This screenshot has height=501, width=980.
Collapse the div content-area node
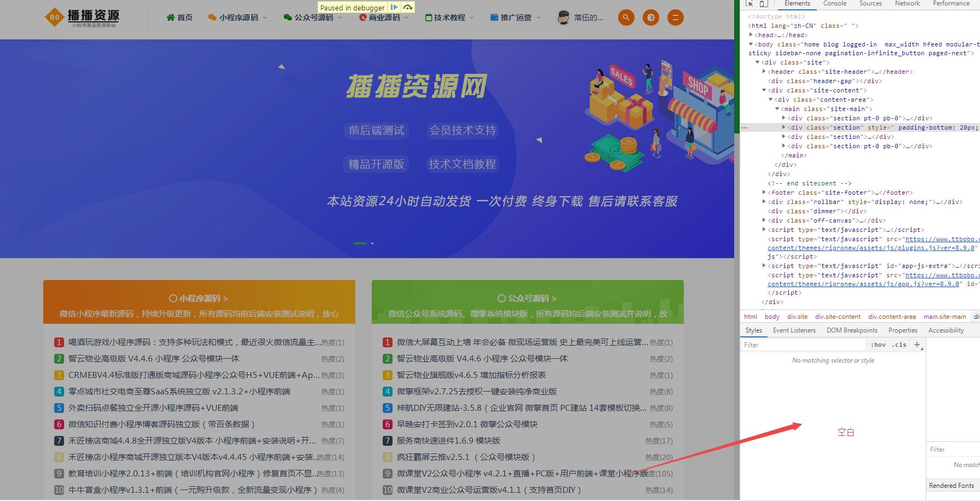tap(771, 100)
